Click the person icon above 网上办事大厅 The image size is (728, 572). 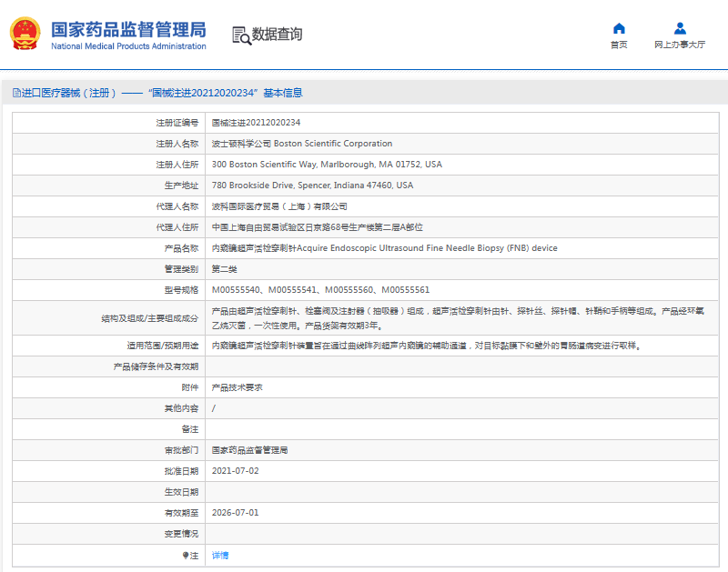[678, 28]
